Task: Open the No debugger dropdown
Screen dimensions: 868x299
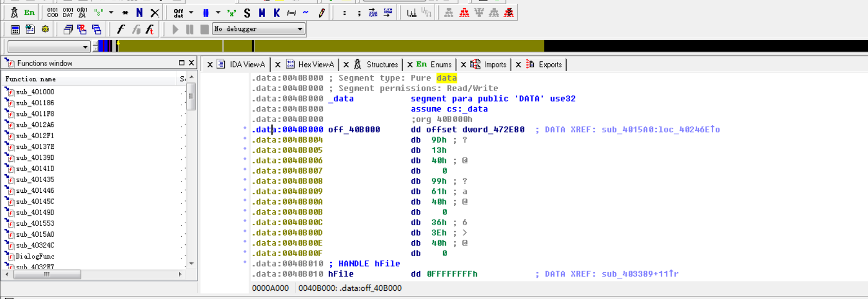Action: point(259,29)
